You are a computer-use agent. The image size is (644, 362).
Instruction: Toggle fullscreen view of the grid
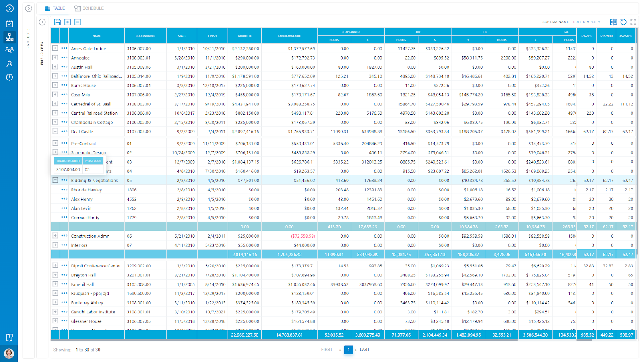pyautogui.click(x=634, y=22)
